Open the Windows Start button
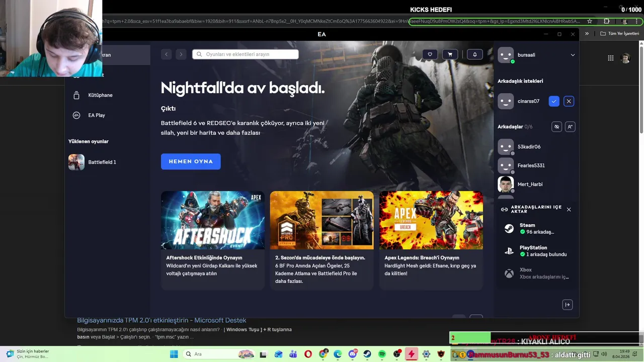The image size is (644, 362). coord(174,354)
